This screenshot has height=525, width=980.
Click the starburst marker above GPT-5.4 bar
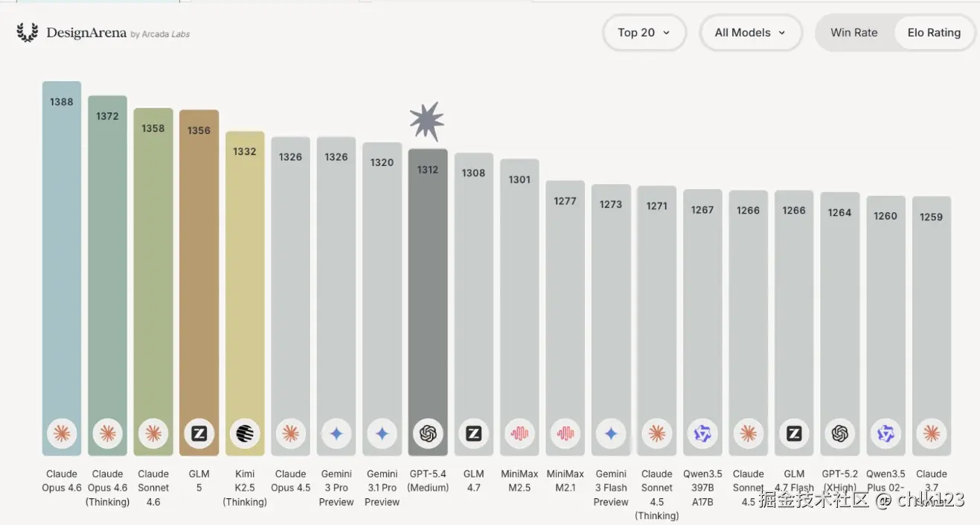click(x=427, y=121)
